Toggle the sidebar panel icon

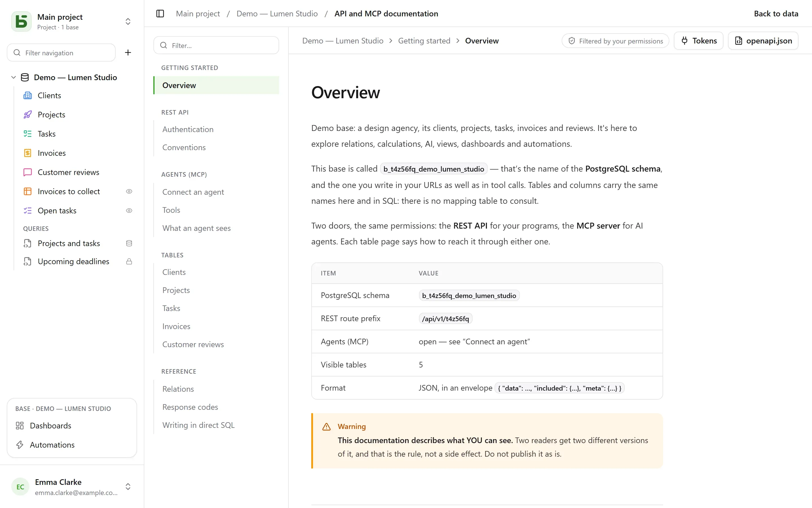pyautogui.click(x=160, y=14)
